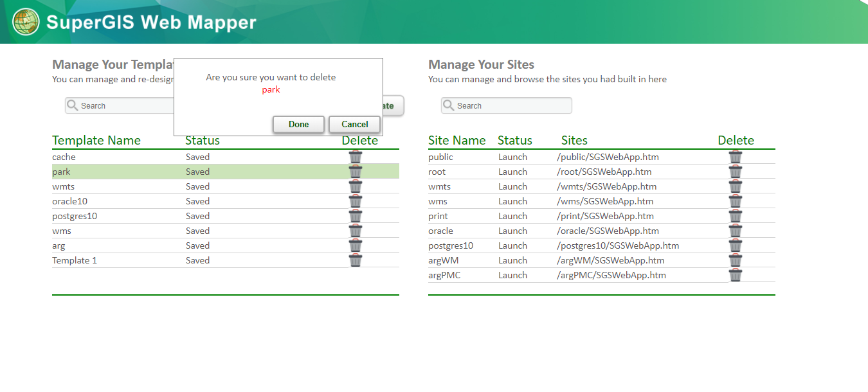Select the cache template name
Viewport: 868px width, 392px height.
tap(64, 157)
